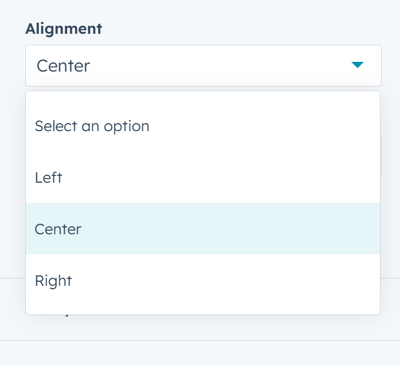This screenshot has height=366, width=400.
Task: Clear alignment via 'Select an option'
Action: coord(203,126)
